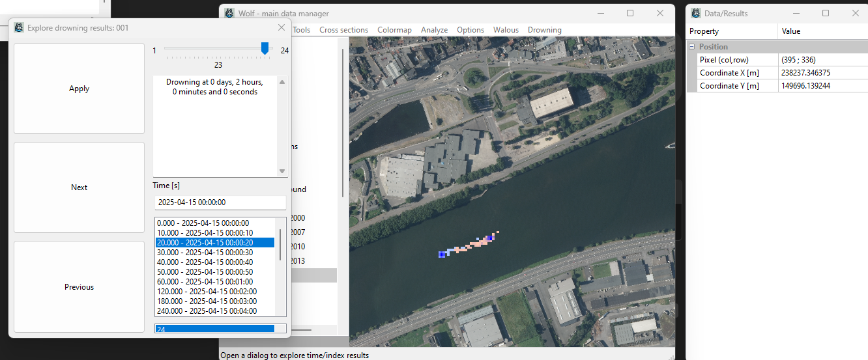
Task: Collapse the Position property group
Action: [x=692, y=47]
